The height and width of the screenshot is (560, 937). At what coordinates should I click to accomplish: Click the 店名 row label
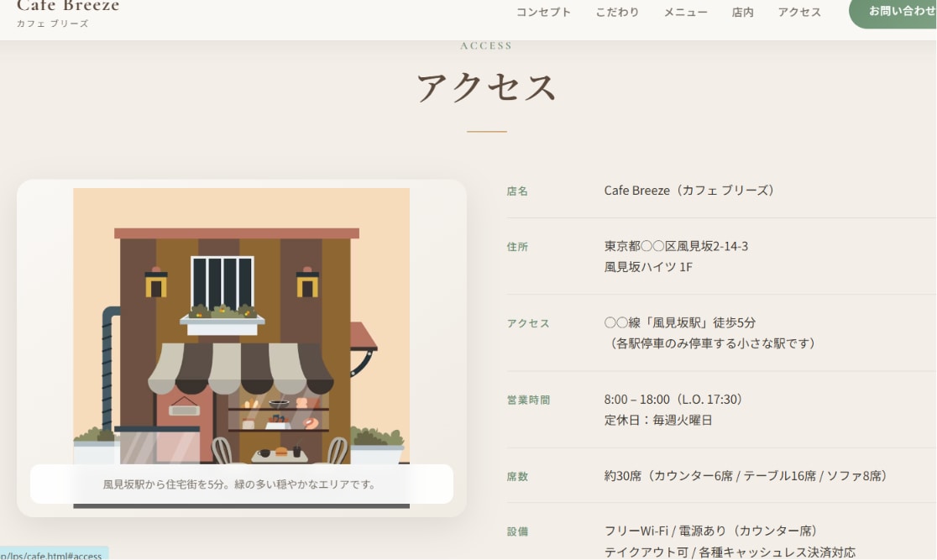click(x=517, y=191)
